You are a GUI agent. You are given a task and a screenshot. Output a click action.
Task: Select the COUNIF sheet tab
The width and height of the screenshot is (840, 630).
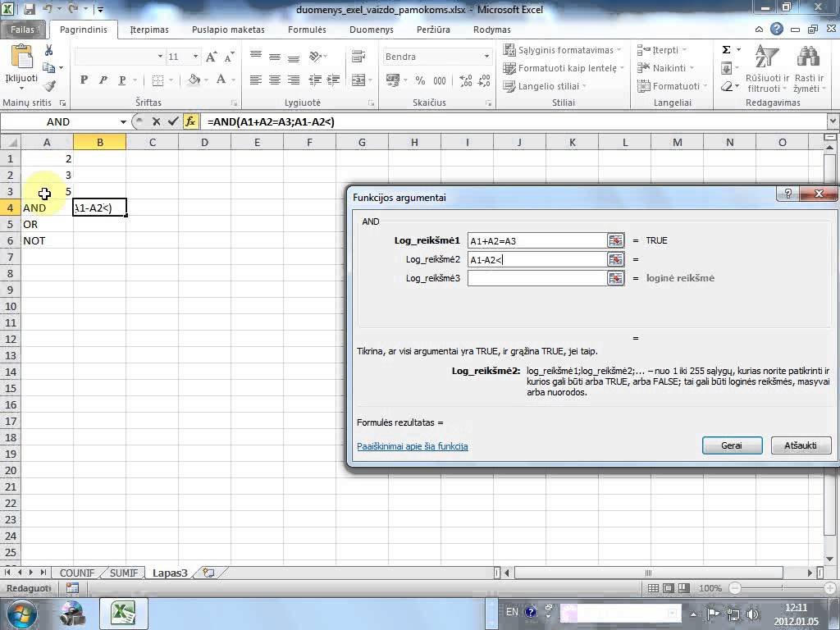[77, 573]
